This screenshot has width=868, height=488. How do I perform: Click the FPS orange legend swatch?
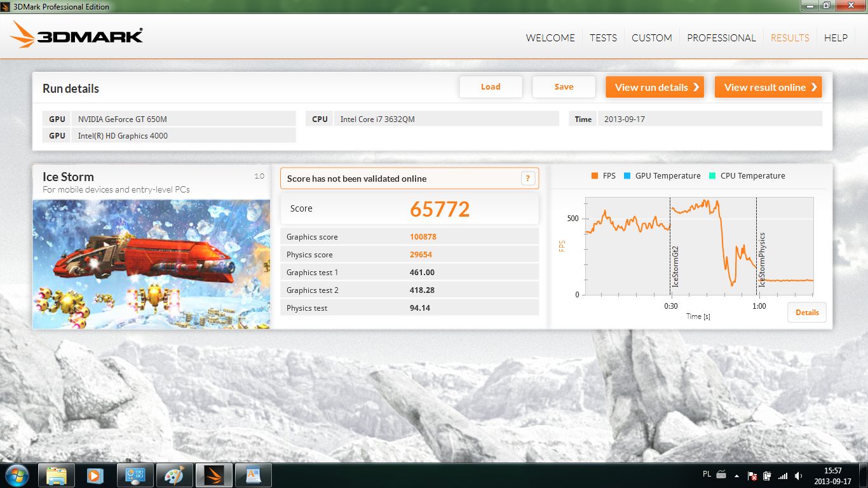coord(595,176)
